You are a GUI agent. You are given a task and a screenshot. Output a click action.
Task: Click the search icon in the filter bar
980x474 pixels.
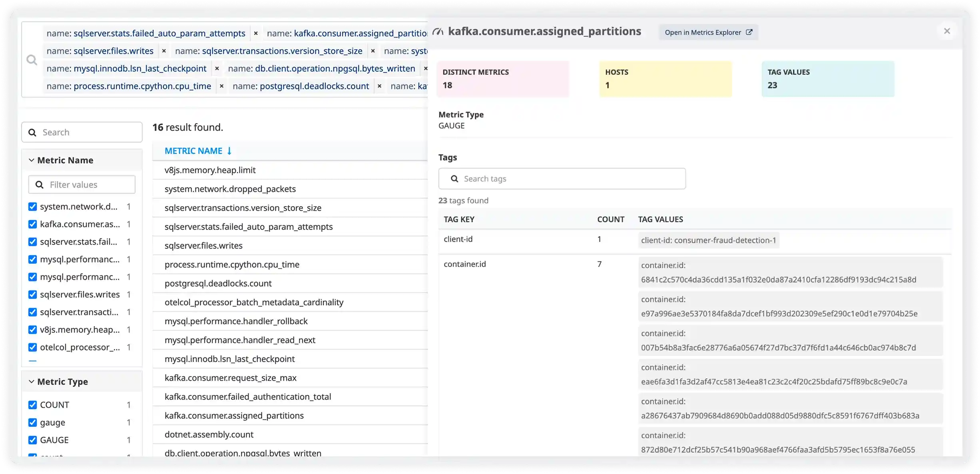pos(32,59)
